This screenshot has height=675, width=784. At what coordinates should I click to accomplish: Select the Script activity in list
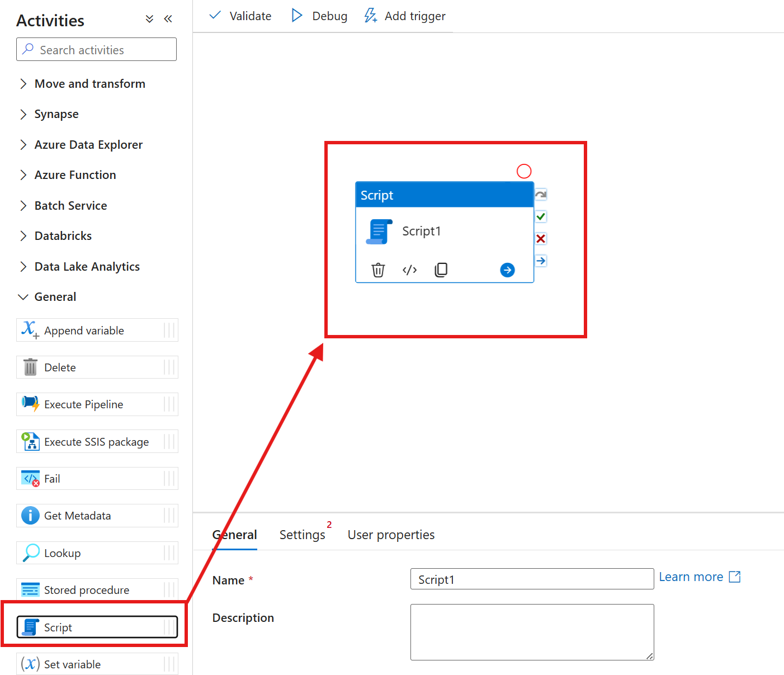[97, 627]
